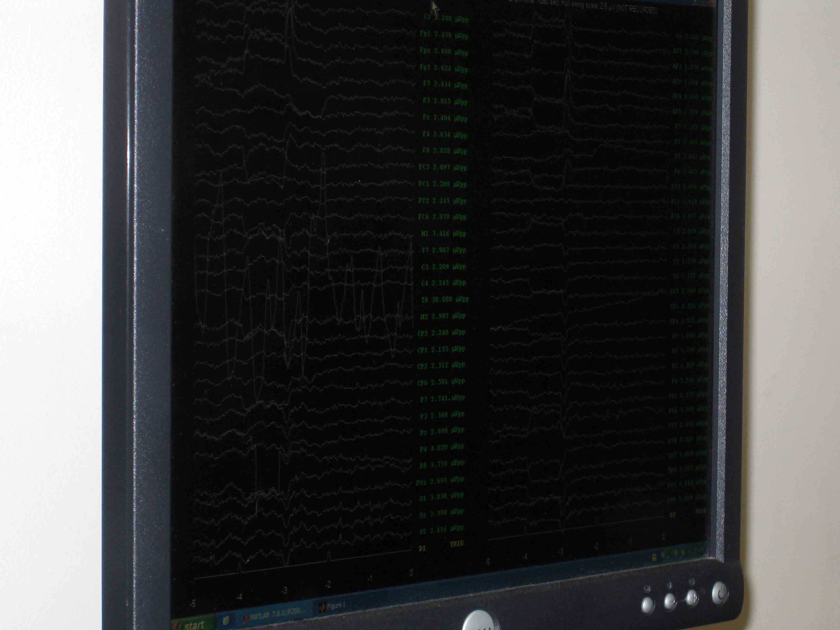
Task: Click the orange D1 channel label
Action: tap(422, 548)
